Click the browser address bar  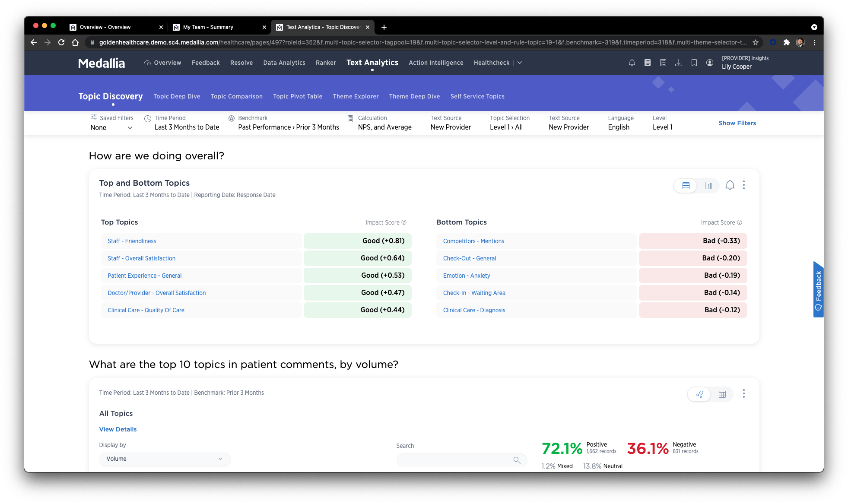[422, 42]
